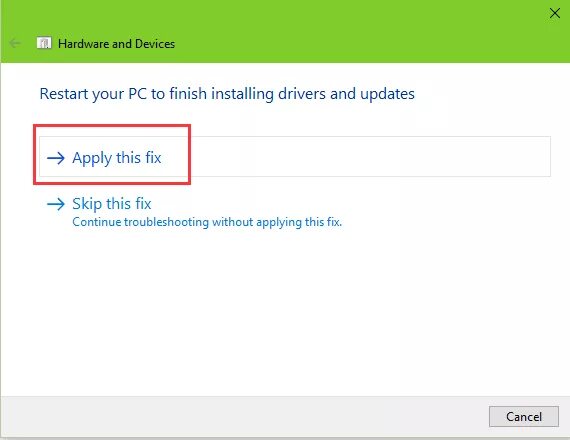The image size is (570, 440).
Task: Close the troubleshooter with the X
Action: [x=555, y=13]
